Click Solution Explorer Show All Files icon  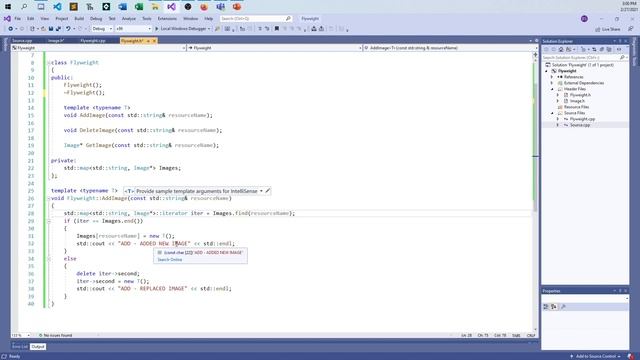point(609,49)
